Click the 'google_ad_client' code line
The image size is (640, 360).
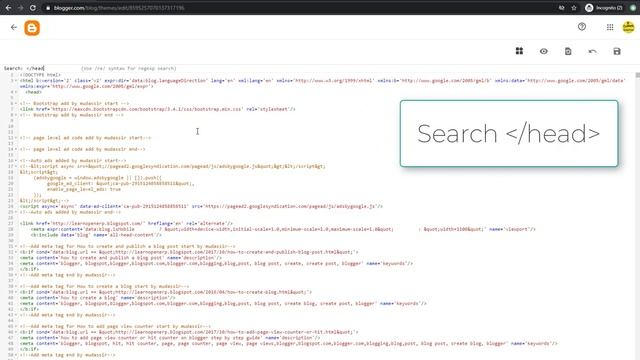coord(121,184)
